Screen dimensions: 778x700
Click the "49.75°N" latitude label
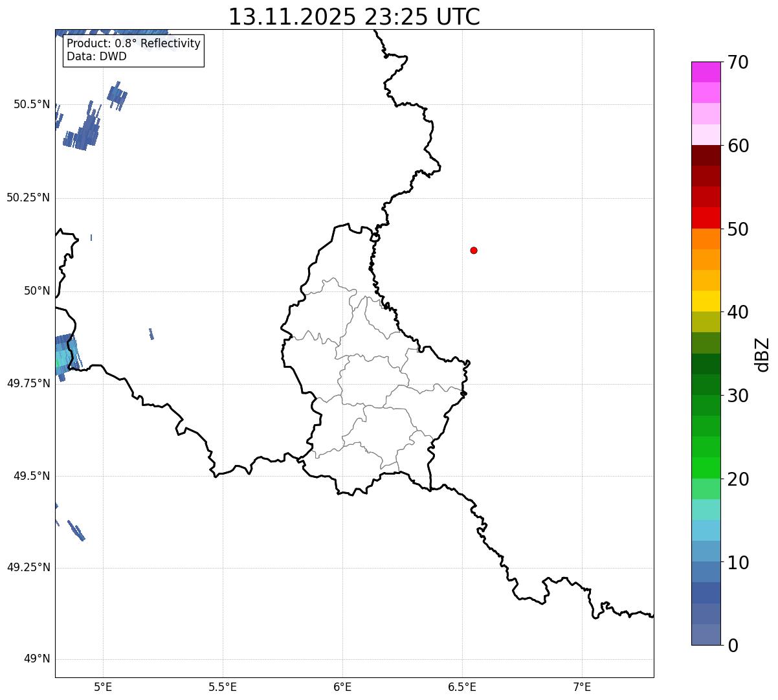pos(28,383)
